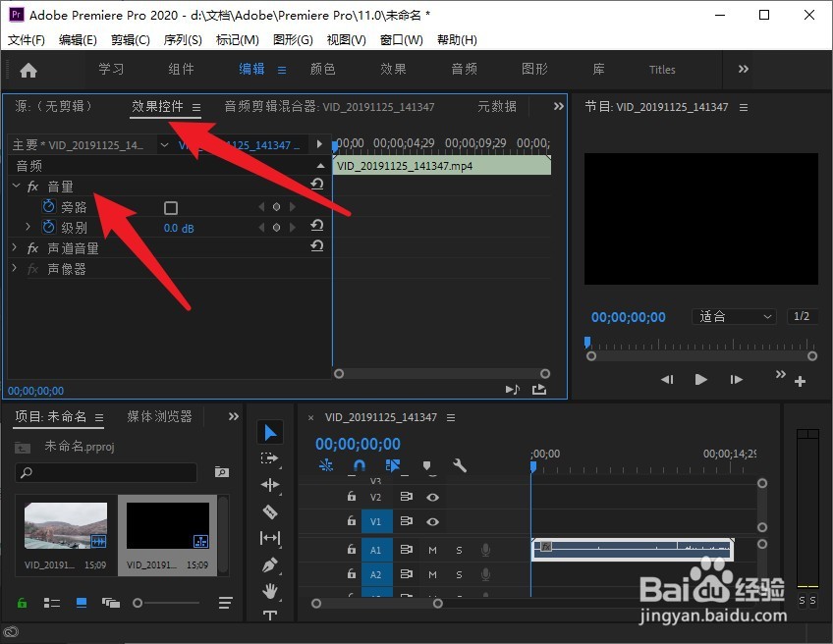Show hidden source panel tabs chevron
Screen dimensions: 833x644
point(558,106)
